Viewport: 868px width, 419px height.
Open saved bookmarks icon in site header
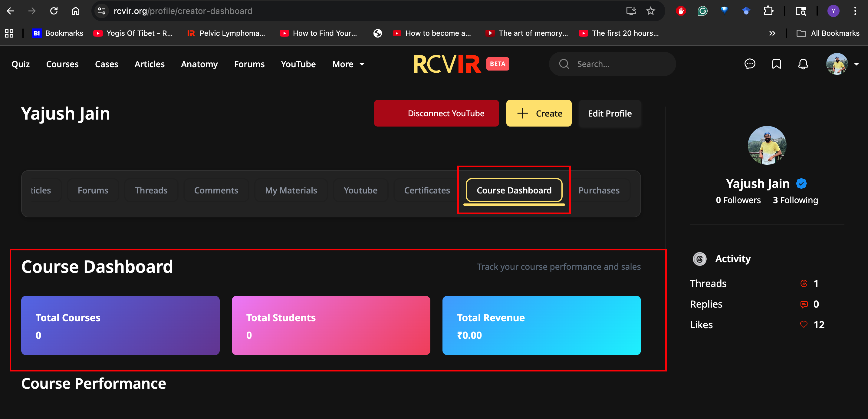click(x=776, y=64)
